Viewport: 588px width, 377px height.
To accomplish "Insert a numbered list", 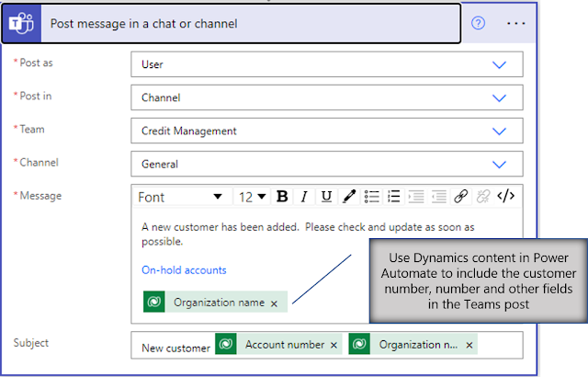I will click(x=394, y=196).
